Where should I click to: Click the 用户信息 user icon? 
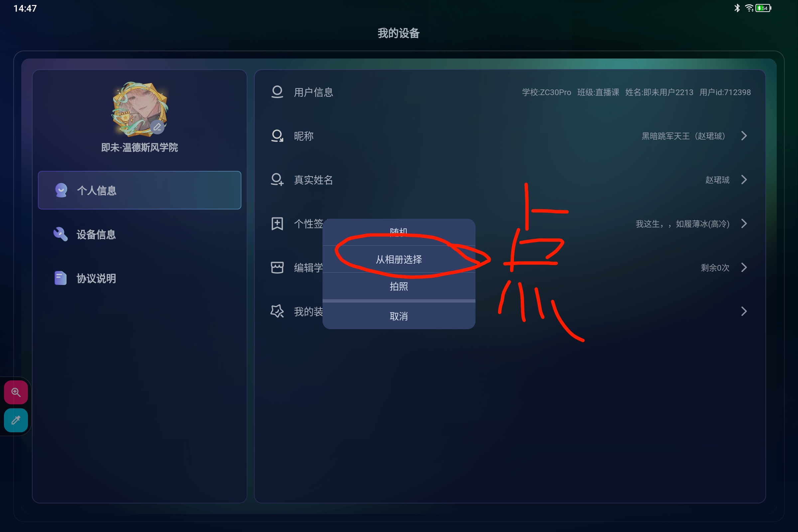point(277,92)
